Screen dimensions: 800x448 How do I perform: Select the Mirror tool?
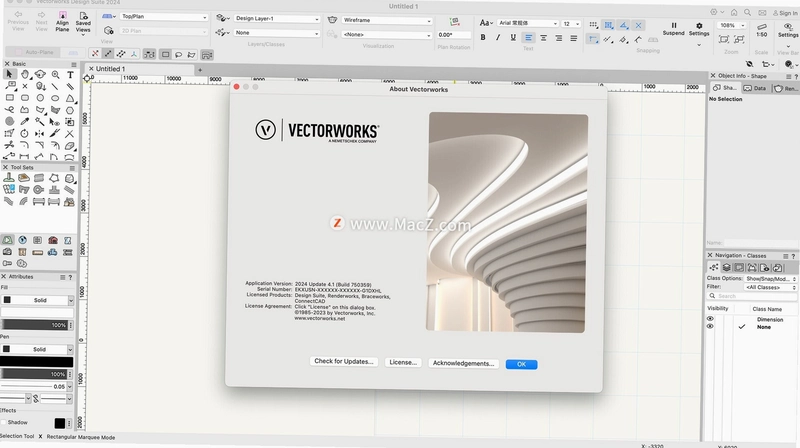40,134
